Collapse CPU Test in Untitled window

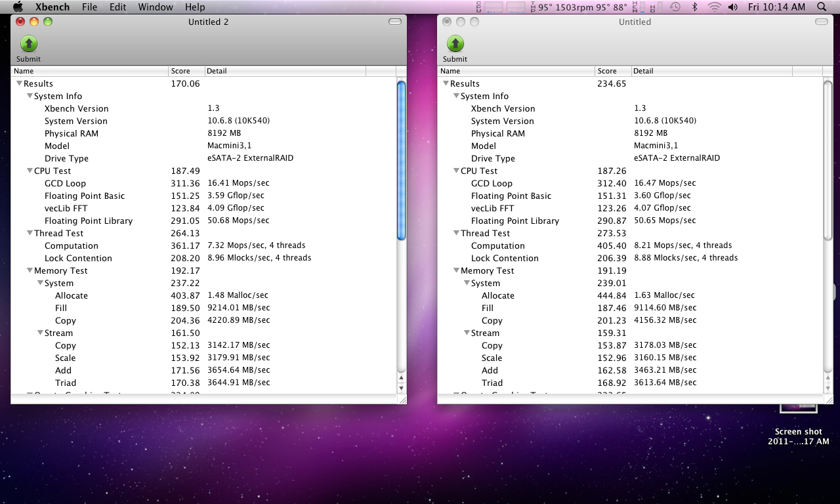click(456, 171)
